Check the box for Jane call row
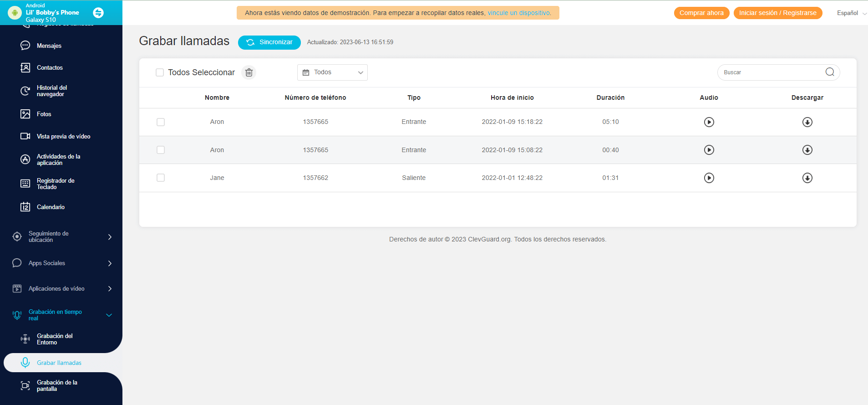This screenshot has width=868, height=405. coord(161,178)
